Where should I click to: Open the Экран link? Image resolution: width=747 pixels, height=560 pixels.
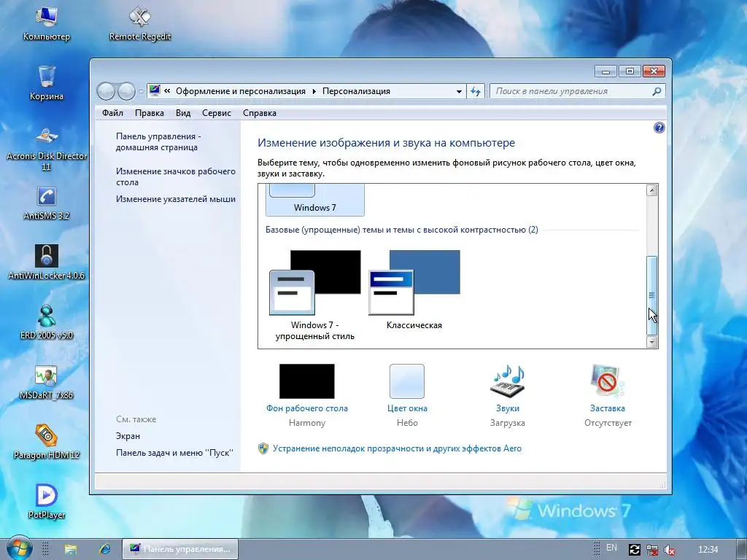point(128,436)
